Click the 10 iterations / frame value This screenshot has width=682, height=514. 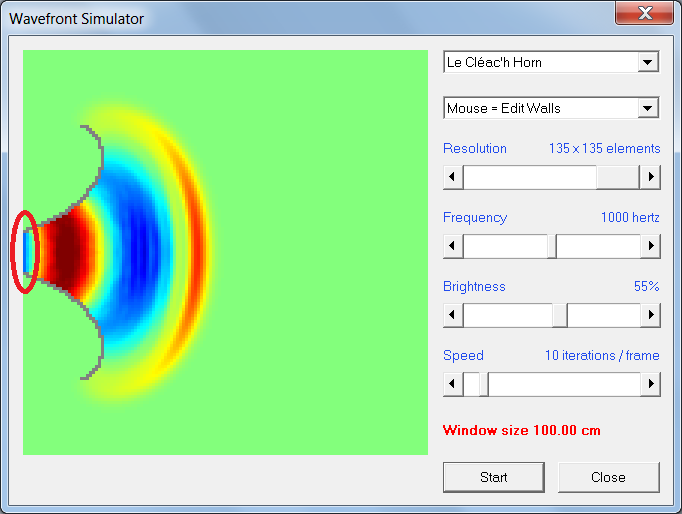[602, 355]
